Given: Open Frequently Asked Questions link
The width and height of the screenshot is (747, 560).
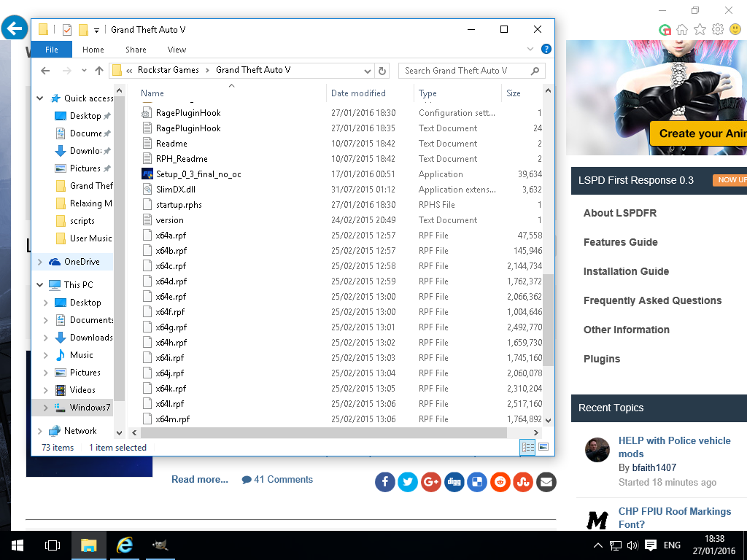Looking at the screenshot, I should tap(652, 300).
